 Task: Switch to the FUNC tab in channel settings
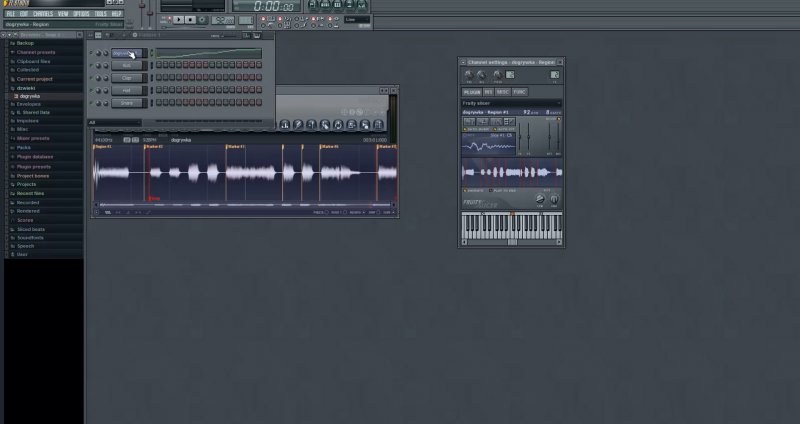click(520, 91)
